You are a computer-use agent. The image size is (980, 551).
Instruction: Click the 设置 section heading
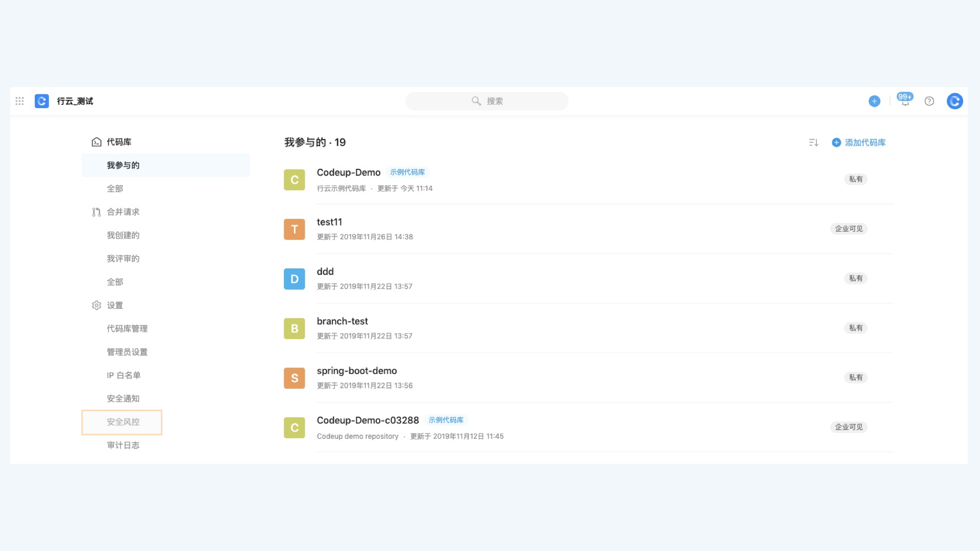115,305
